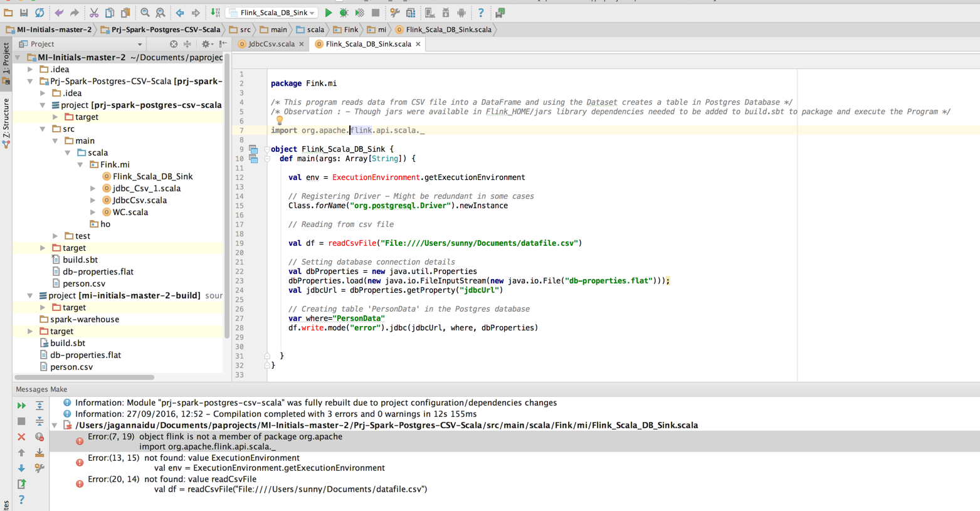Expand the test folder in project tree
Screen dimensions: 980x511
click(x=55, y=236)
